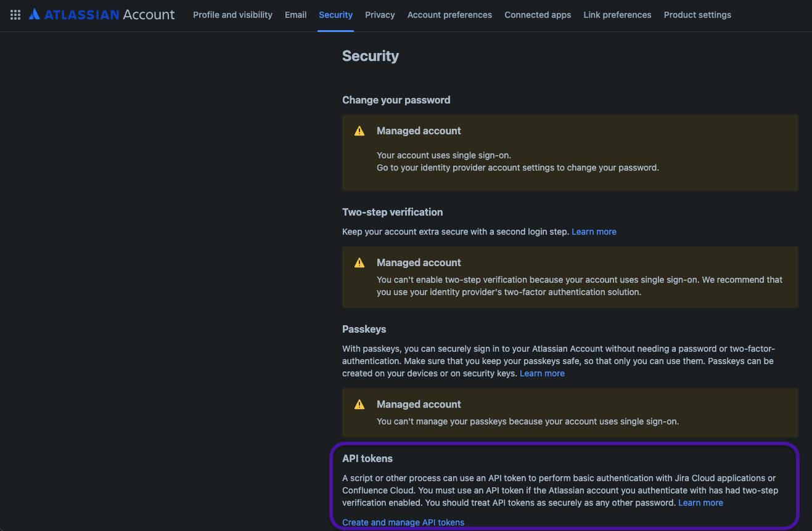Go to the Privacy tab
The width and height of the screenshot is (812, 531).
click(380, 15)
